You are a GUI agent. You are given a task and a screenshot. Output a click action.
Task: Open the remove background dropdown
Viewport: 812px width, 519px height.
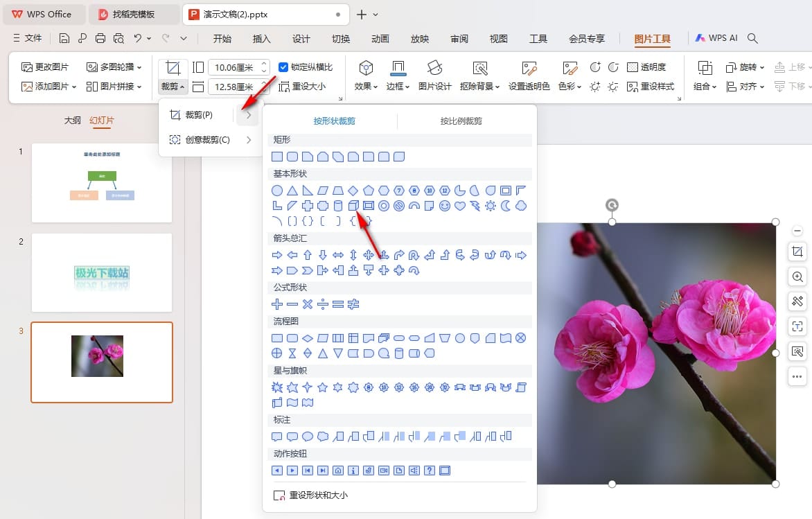coord(479,87)
